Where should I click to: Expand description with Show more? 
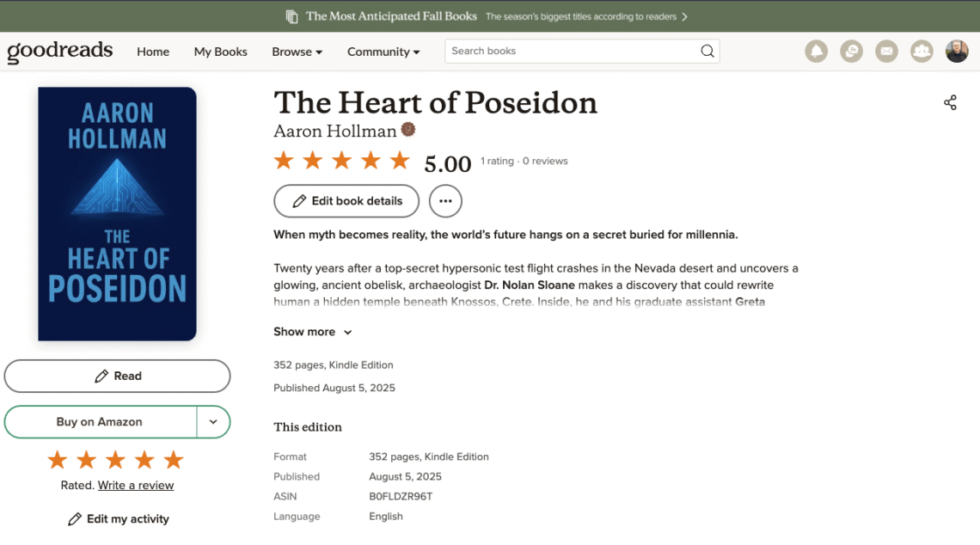(x=313, y=332)
